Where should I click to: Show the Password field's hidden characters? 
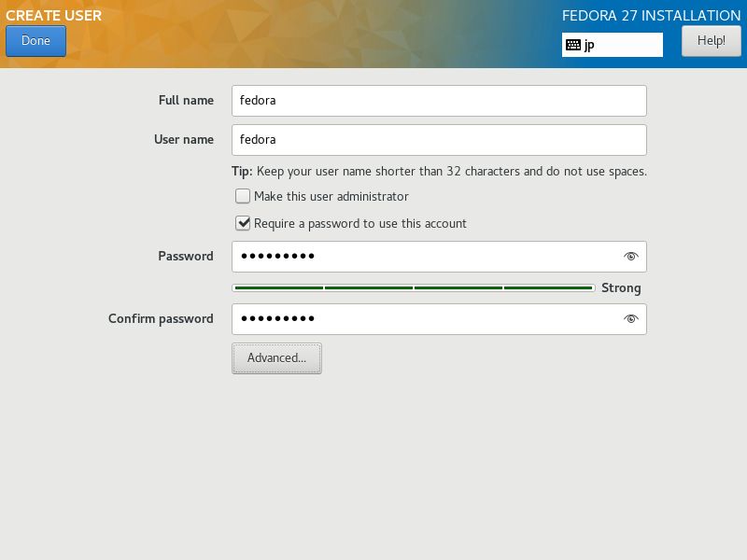coord(631,257)
